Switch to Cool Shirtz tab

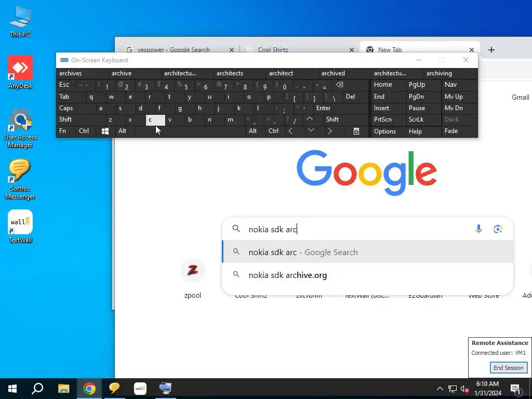[273, 49]
